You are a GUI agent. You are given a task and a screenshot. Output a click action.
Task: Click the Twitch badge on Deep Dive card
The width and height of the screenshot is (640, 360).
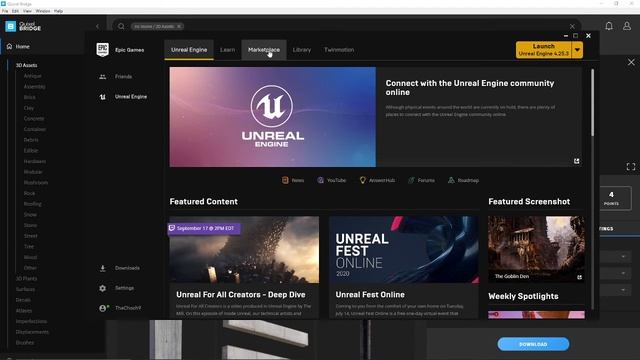pyautogui.click(x=172, y=228)
